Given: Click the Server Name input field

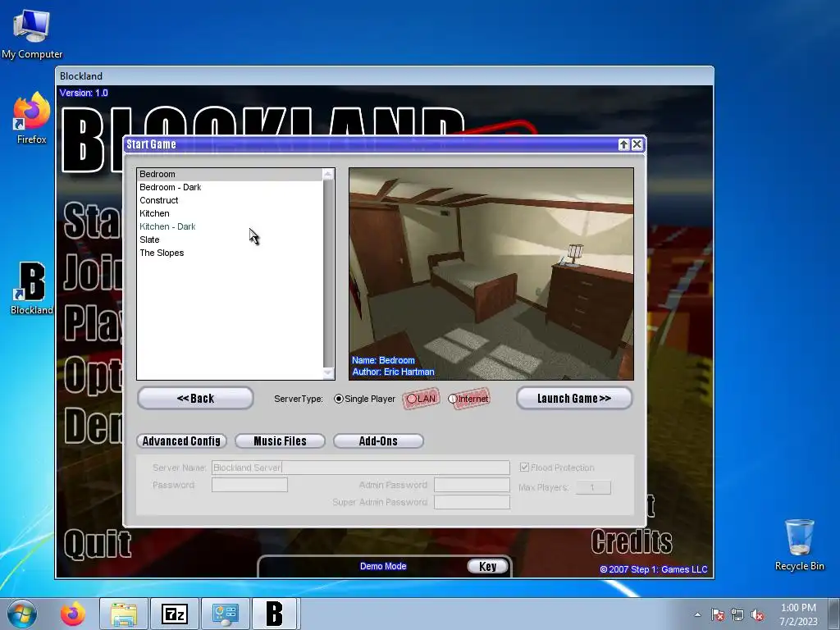Looking at the screenshot, I should point(361,468).
